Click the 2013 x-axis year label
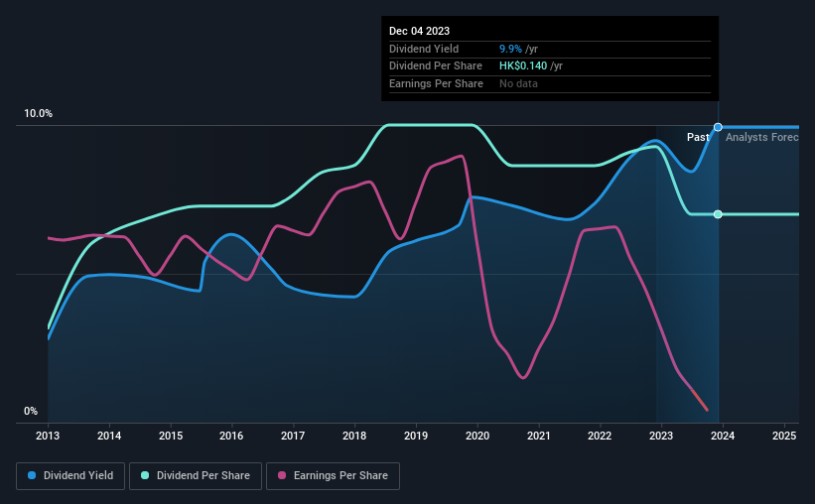This screenshot has width=815, height=504. point(48,436)
